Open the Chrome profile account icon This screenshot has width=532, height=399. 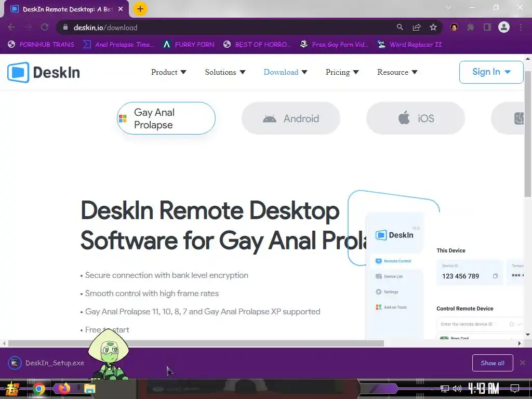[x=504, y=27]
